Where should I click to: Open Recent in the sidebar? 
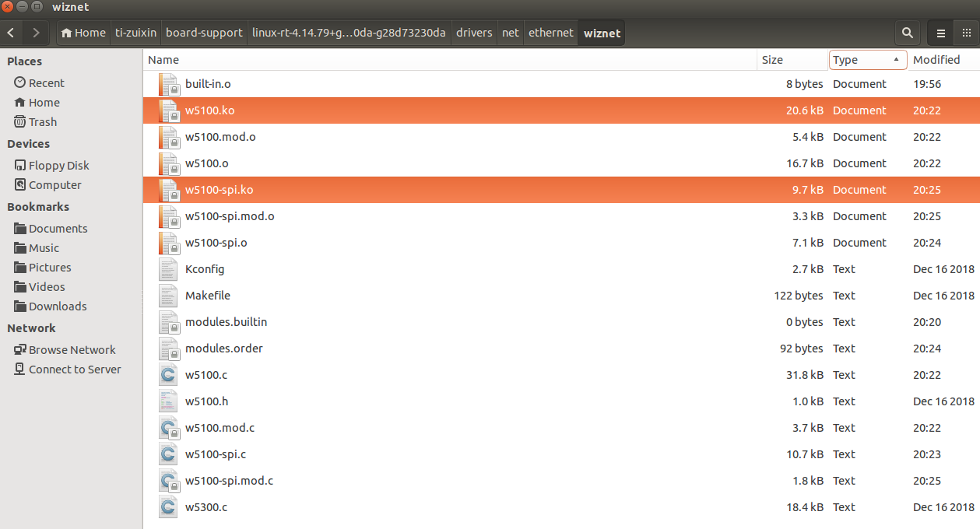[39, 83]
